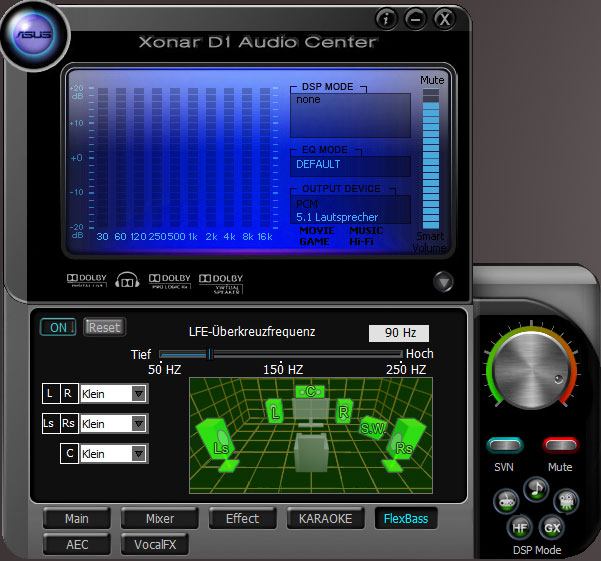Click the S.W. subwoofer in the room view
Image resolution: width=601 pixels, height=561 pixels.
373,428
